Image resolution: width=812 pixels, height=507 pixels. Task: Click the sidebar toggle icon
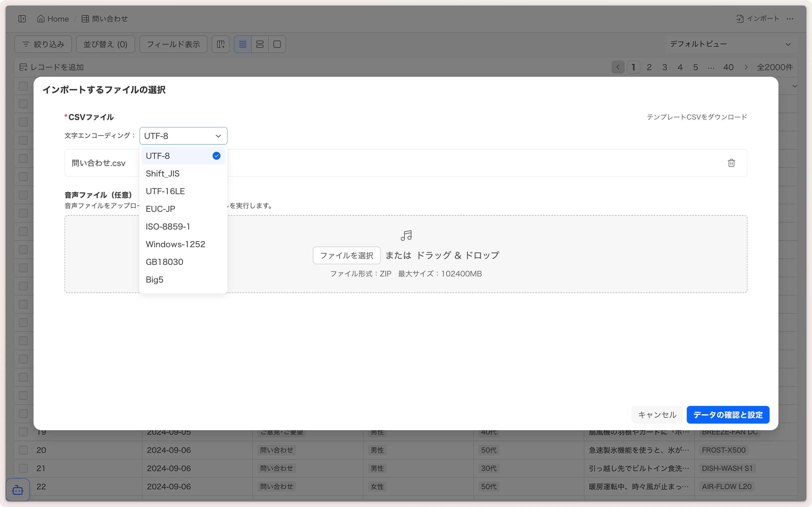[22, 19]
